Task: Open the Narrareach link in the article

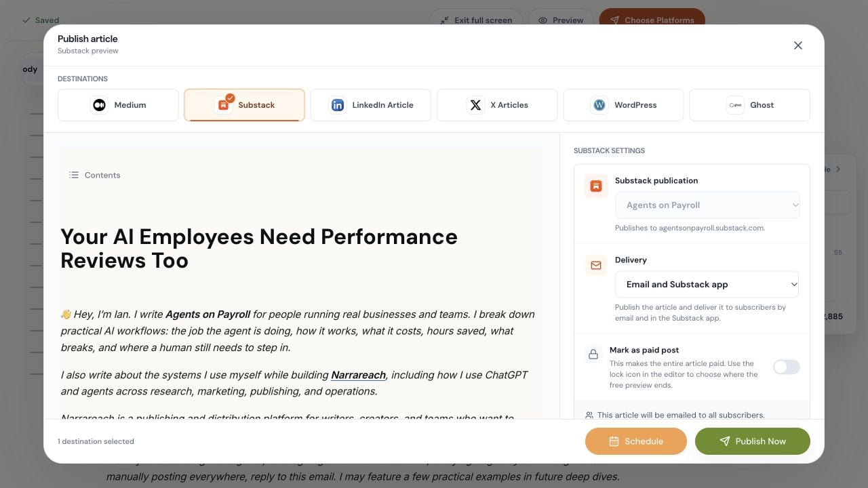Action: (358, 375)
